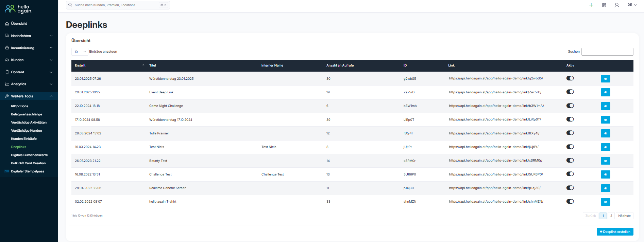Collapse the Weitere Tools menu chevron

tap(51, 96)
